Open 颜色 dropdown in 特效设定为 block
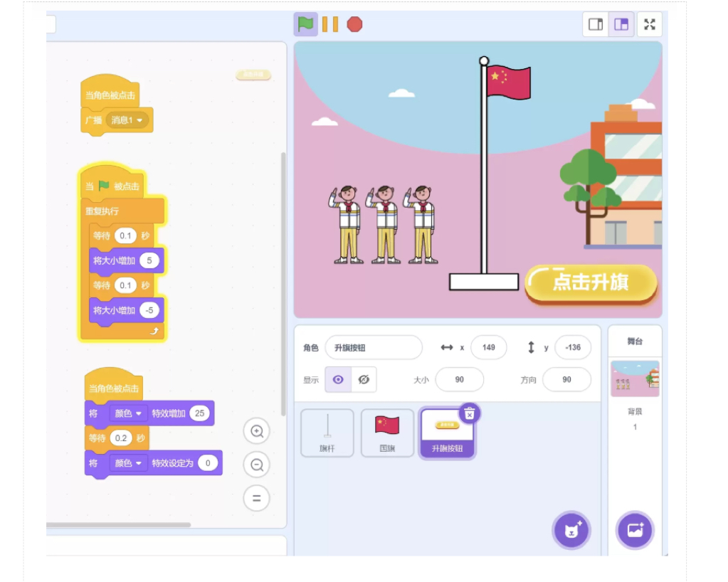This screenshot has width=728, height=582. point(128,463)
